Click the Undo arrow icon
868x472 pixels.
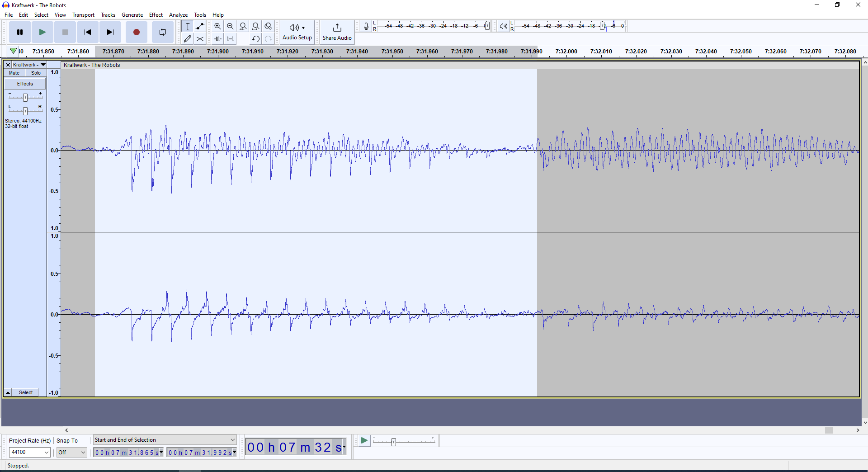pyautogui.click(x=256, y=39)
